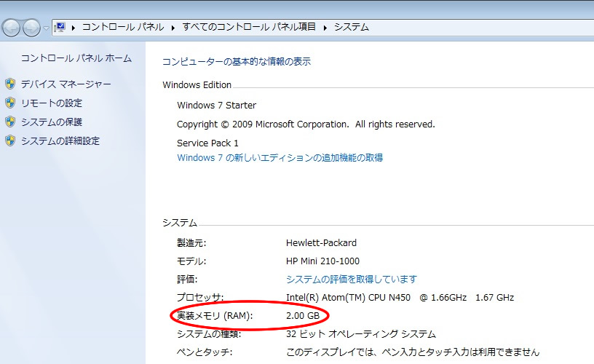Click the システム breadcrumb segment
The width and height of the screenshot is (594, 364).
[351, 27]
